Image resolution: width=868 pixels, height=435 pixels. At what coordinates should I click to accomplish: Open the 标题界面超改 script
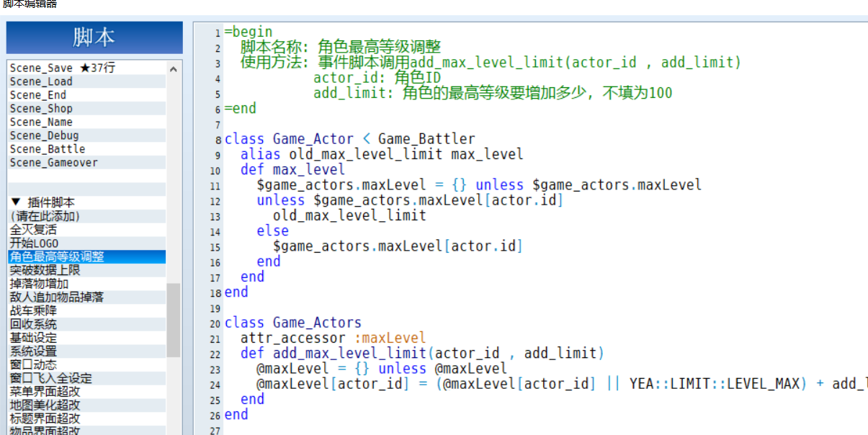[x=87, y=418]
